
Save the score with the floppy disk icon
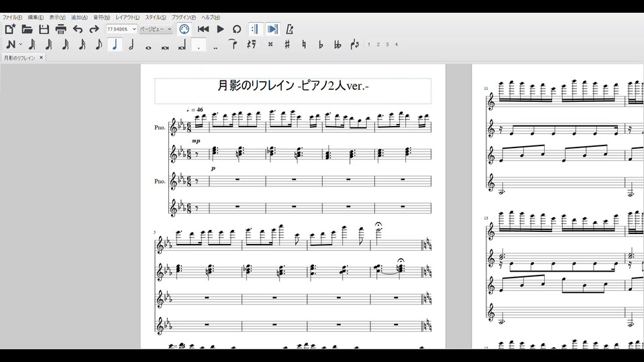(44, 29)
